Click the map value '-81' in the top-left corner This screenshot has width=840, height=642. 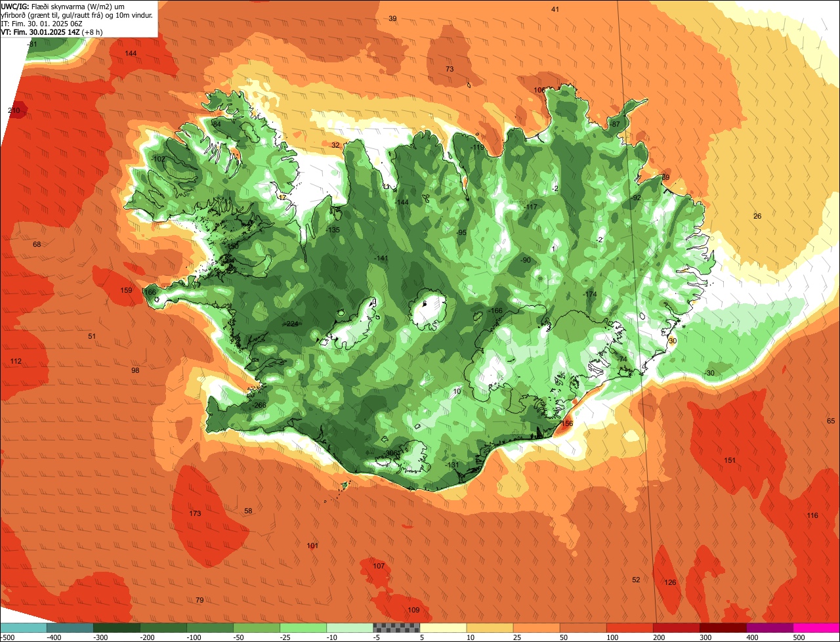pyautogui.click(x=32, y=44)
